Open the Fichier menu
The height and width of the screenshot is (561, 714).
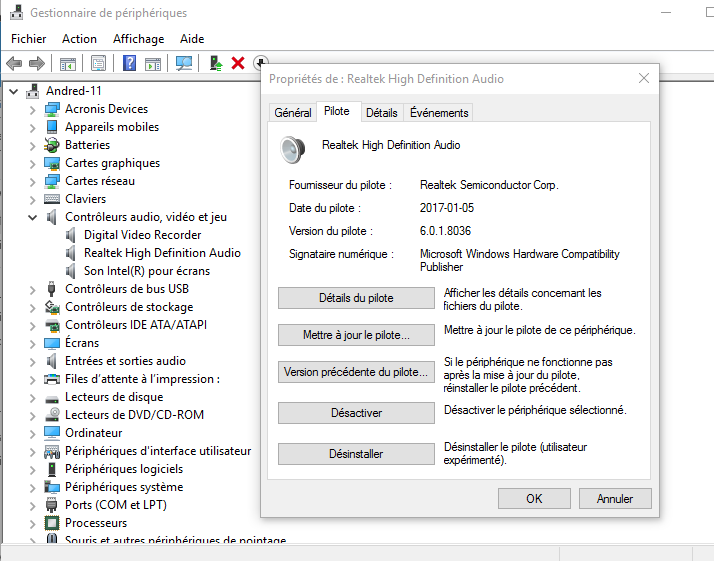point(29,39)
